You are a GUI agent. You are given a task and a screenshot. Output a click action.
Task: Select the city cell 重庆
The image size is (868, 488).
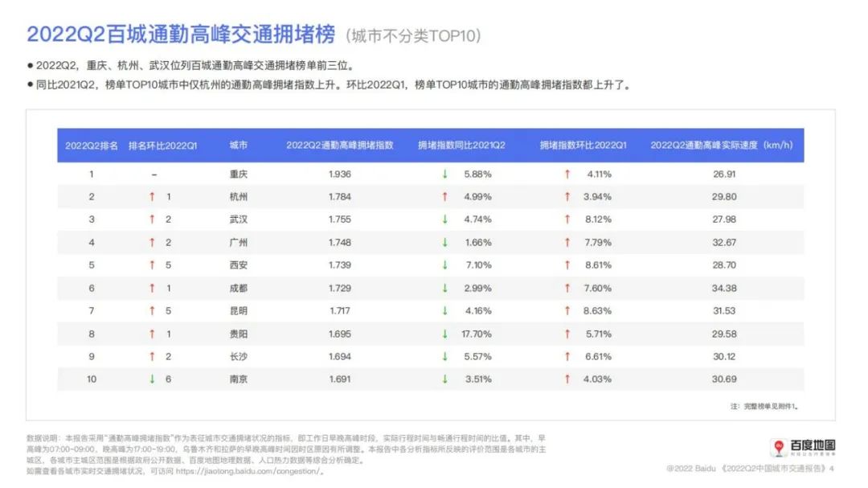[x=239, y=174]
